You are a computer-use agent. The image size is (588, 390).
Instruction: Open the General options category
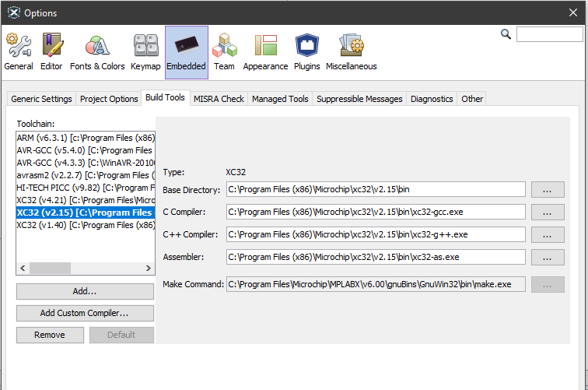pos(19,52)
